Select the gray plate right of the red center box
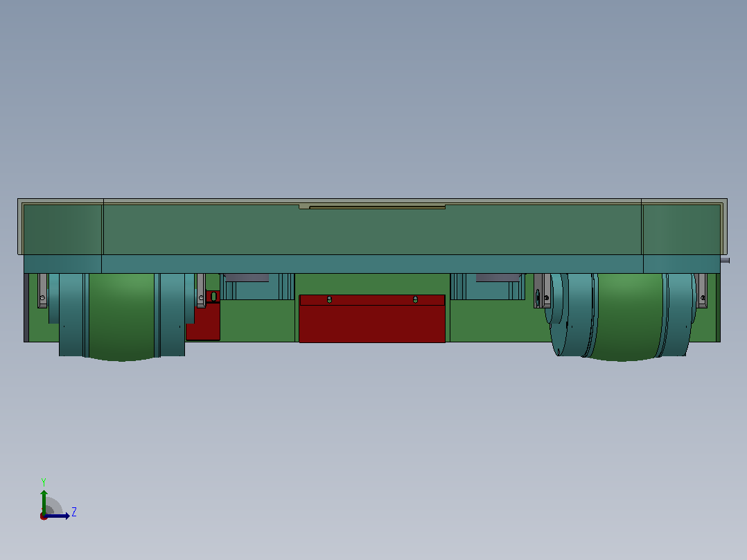Viewport: 747px width, 560px height. click(x=498, y=277)
